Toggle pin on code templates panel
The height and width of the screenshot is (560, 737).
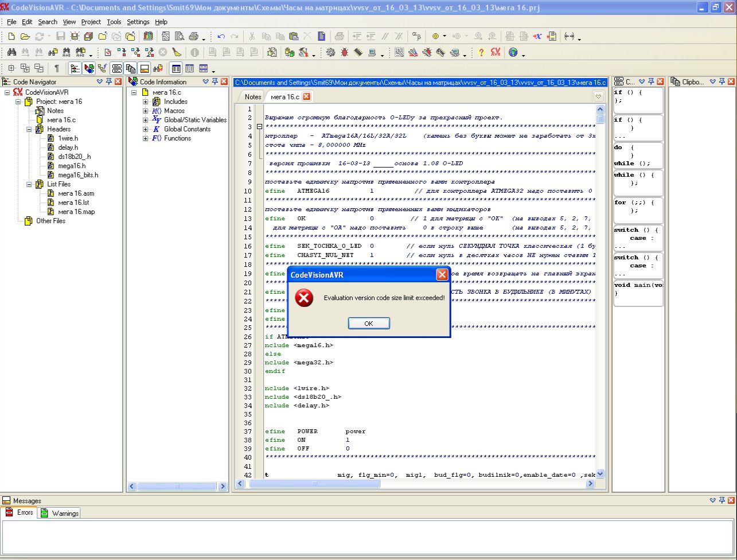click(x=651, y=81)
